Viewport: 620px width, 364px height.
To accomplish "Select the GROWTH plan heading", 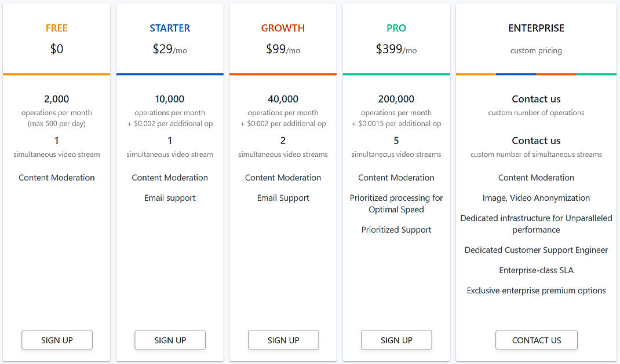I will click(x=283, y=28).
